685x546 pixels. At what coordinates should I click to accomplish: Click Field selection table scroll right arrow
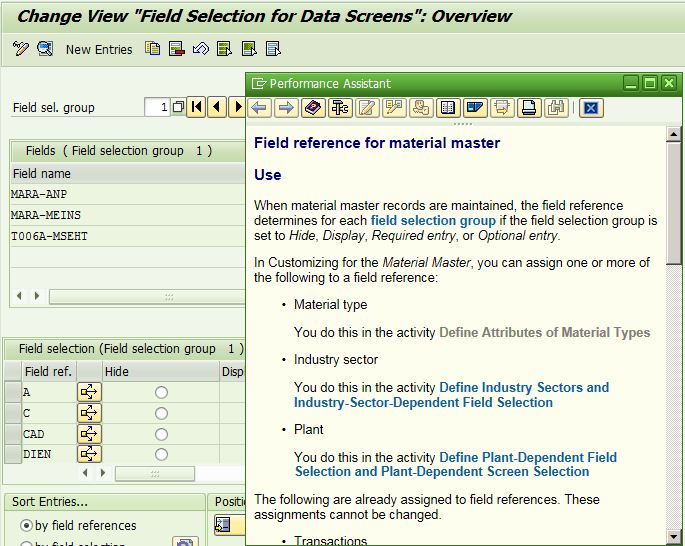pyautogui.click(x=103, y=473)
